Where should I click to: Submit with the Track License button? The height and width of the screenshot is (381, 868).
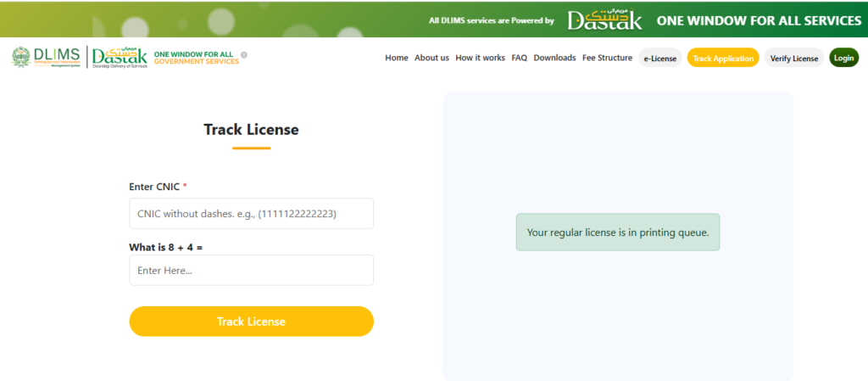(x=251, y=322)
